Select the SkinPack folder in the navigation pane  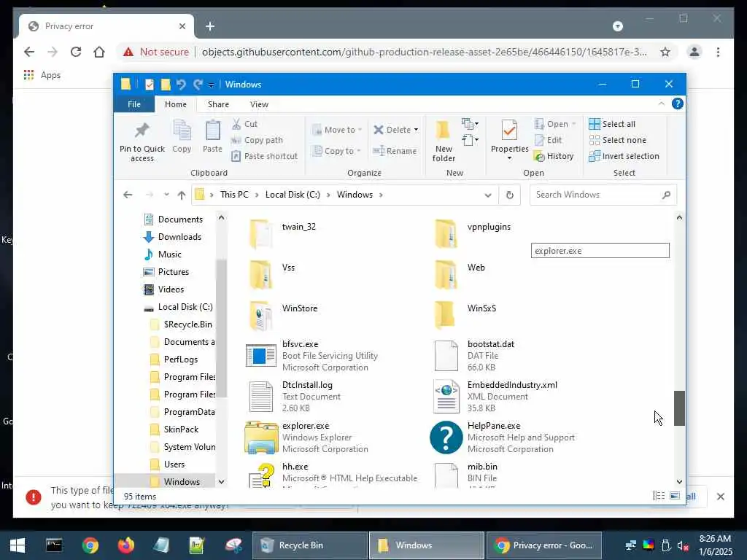pos(174,429)
